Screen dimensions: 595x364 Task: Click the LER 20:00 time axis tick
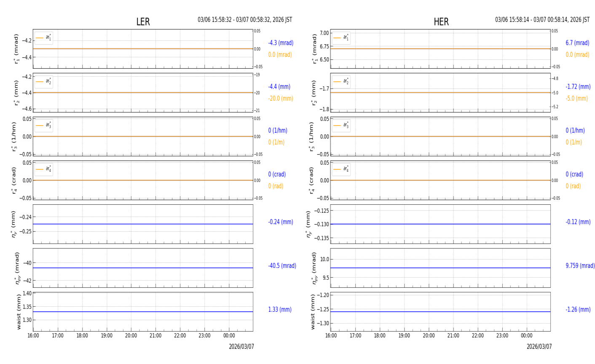click(x=131, y=336)
